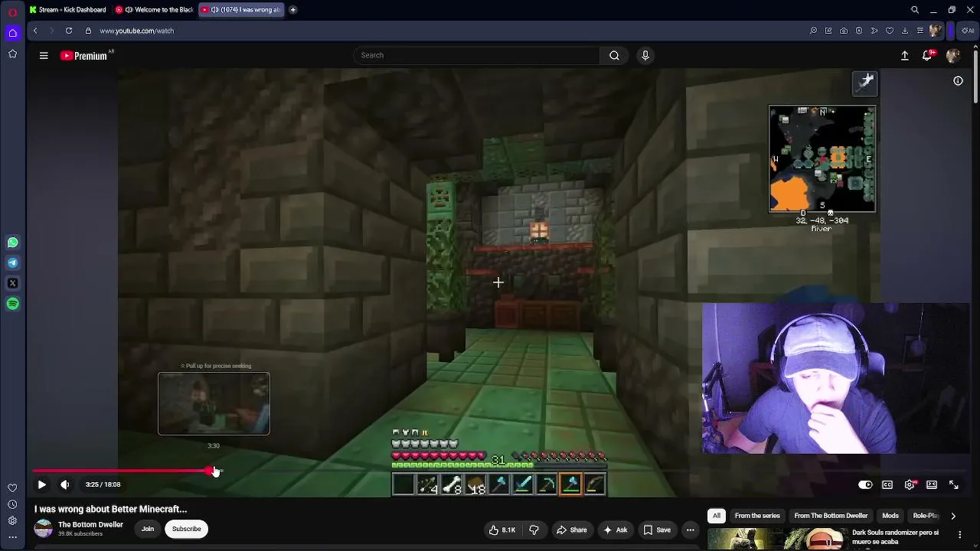980x551 pixels.
Task: Open Opera sidebar settings gear
Action: tap(12, 521)
